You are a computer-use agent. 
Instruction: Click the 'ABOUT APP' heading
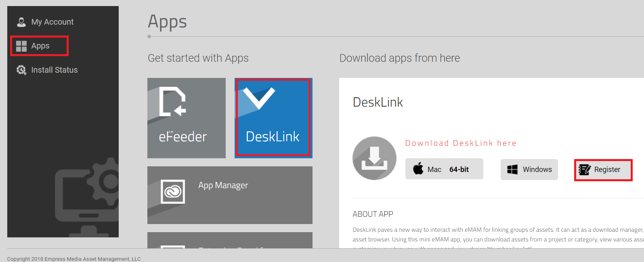373,214
